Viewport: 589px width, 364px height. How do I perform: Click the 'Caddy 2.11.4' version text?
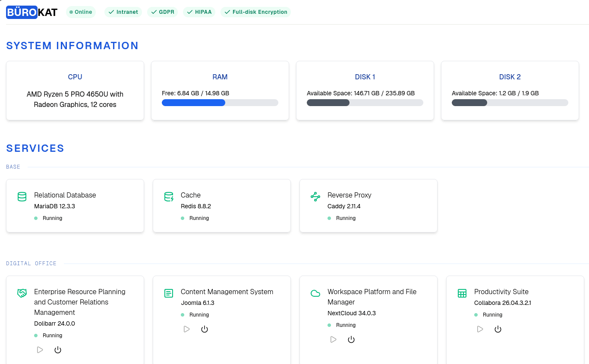[x=344, y=206]
